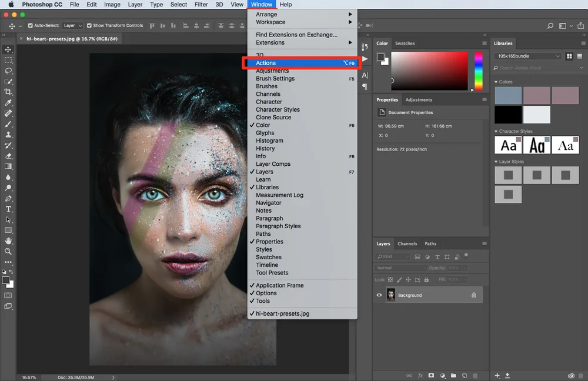Select the Clone Stamp tool
588x381 pixels.
[8, 135]
